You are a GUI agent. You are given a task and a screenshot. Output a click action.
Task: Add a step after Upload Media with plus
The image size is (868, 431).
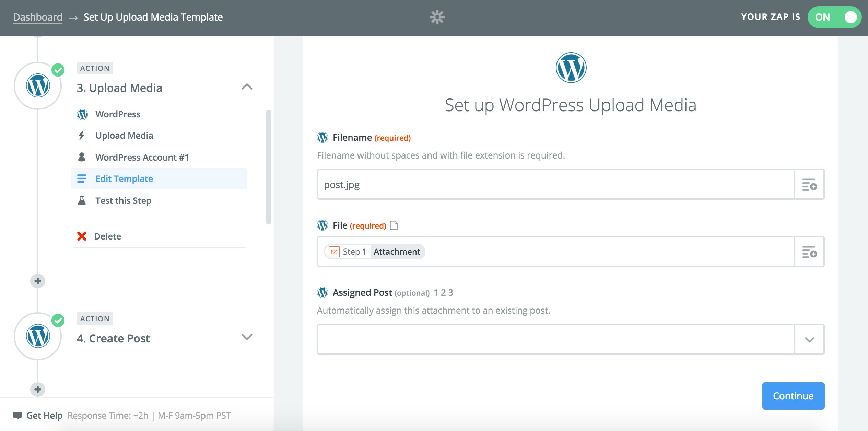coord(38,281)
